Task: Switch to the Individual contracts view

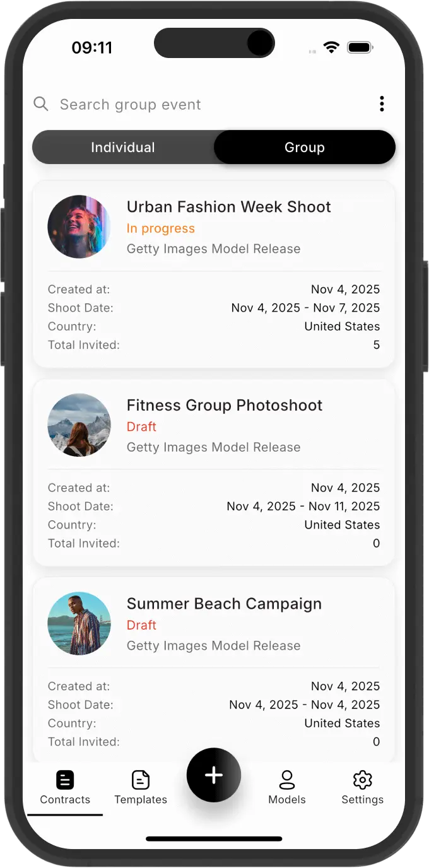Action: [123, 147]
